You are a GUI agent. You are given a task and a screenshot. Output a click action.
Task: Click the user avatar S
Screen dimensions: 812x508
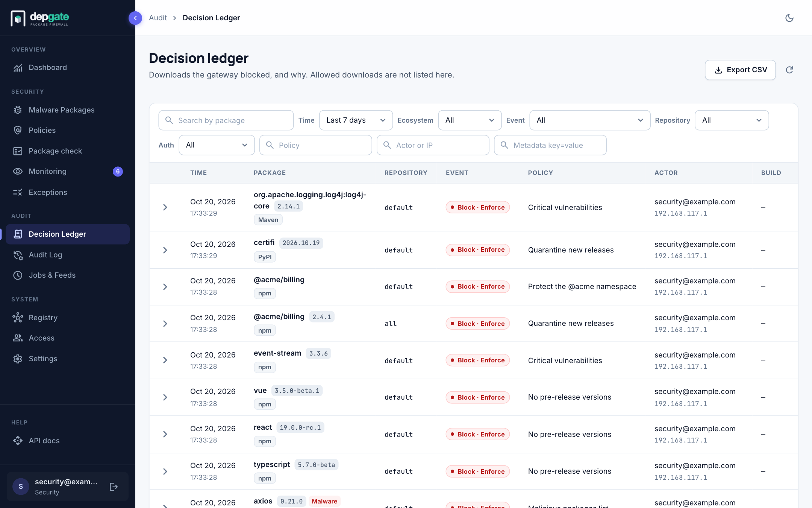click(x=21, y=487)
